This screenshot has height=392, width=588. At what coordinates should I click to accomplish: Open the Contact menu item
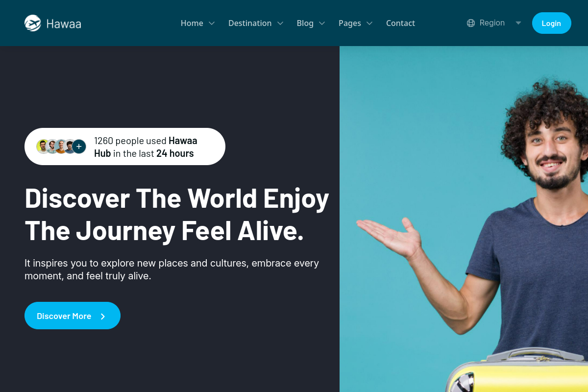[400, 23]
